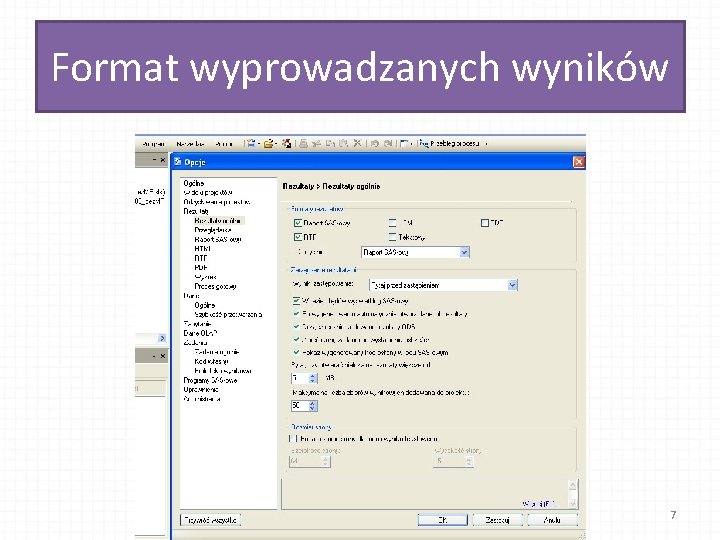Image resolution: width=720 pixels, height=540 pixels.
Task: Close the lower background panel
Action: coord(163,356)
